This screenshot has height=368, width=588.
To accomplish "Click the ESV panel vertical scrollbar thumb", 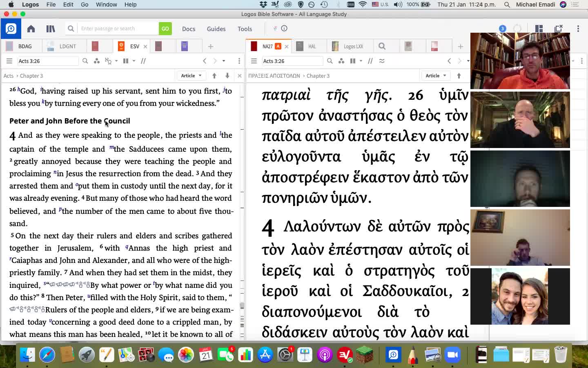I will (242, 305).
